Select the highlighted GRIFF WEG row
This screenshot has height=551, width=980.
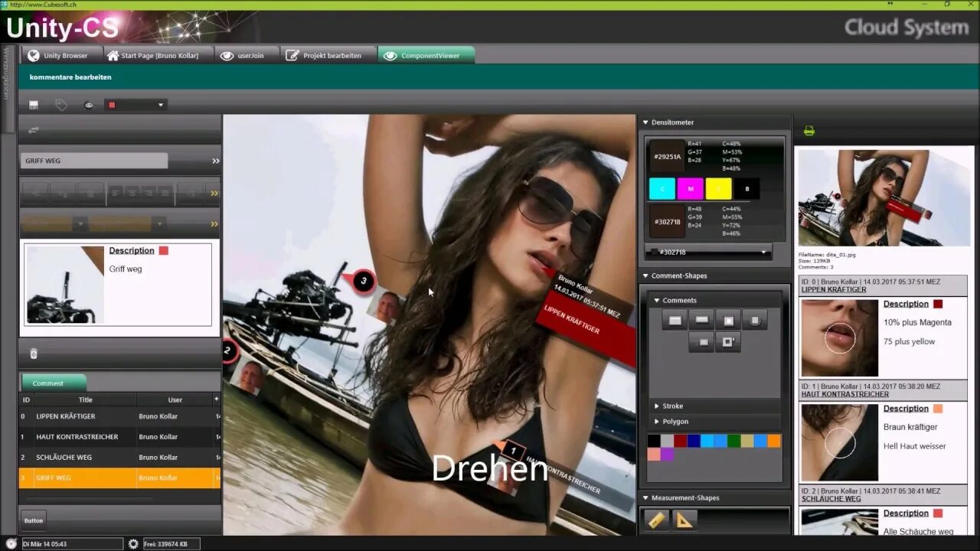(119, 478)
